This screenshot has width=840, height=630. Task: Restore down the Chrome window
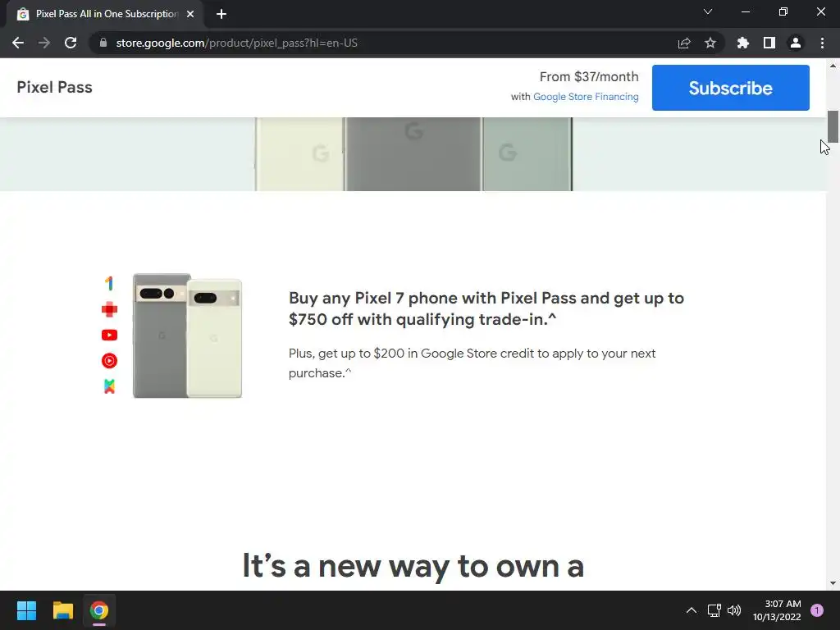tap(783, 11)
